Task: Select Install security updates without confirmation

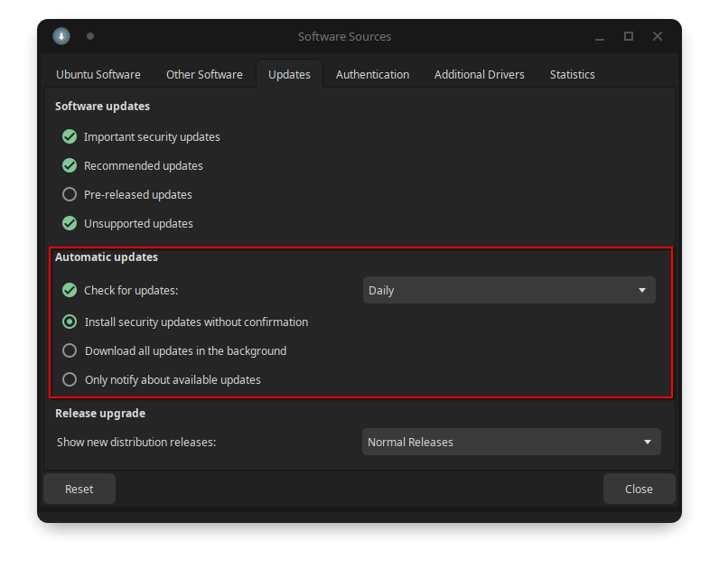Action: 70,322
